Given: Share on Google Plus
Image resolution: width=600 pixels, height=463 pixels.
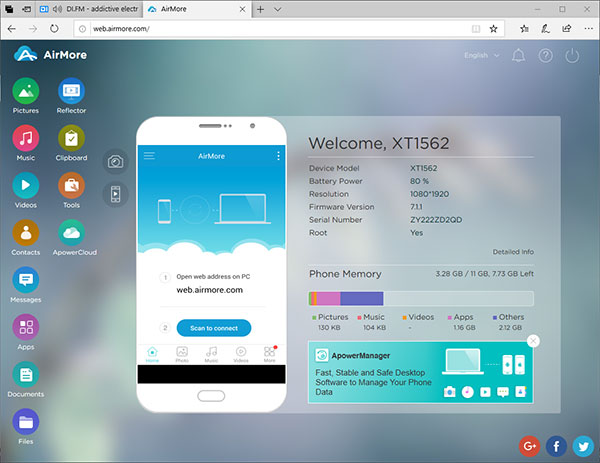Looking at the screenshot, I should (530, 446).
